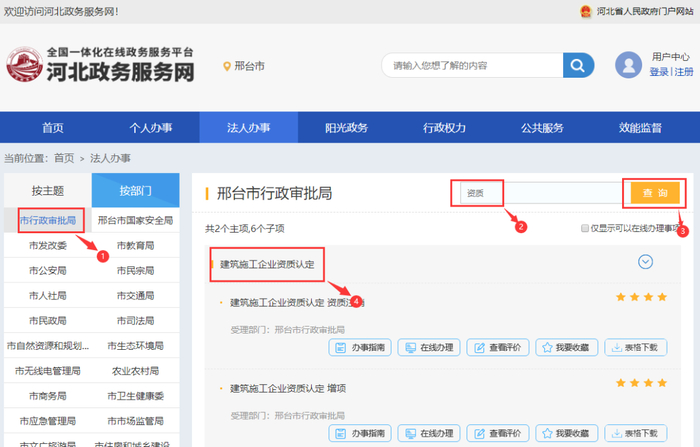Open the 效能监督 nav tab
The height and width of the screenshot is (447, 700).
[x=640, y=128]
